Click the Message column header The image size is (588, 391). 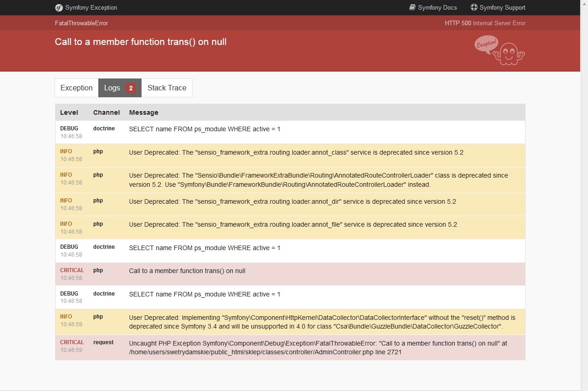point(144,112)
